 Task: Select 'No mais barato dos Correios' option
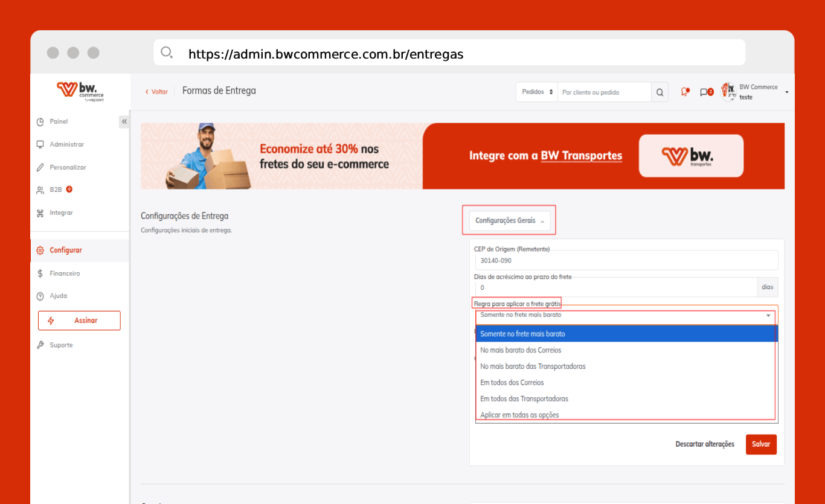point(626,350)
